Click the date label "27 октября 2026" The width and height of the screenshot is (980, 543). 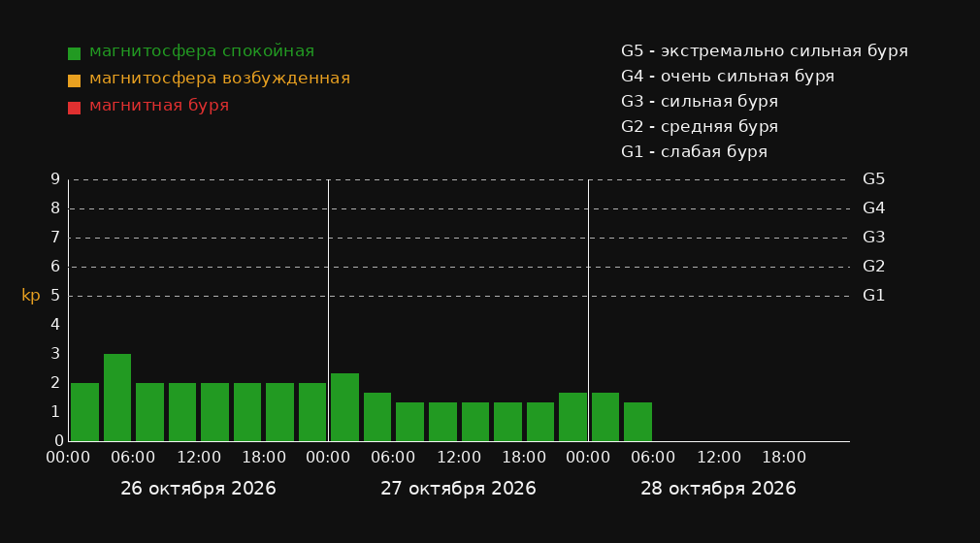pos(458,489)
